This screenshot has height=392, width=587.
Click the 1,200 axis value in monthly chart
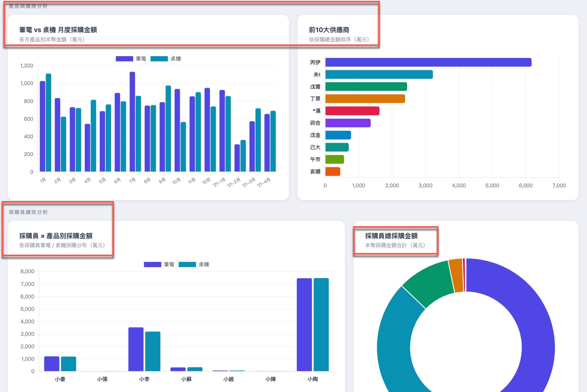tap(27, 66)
